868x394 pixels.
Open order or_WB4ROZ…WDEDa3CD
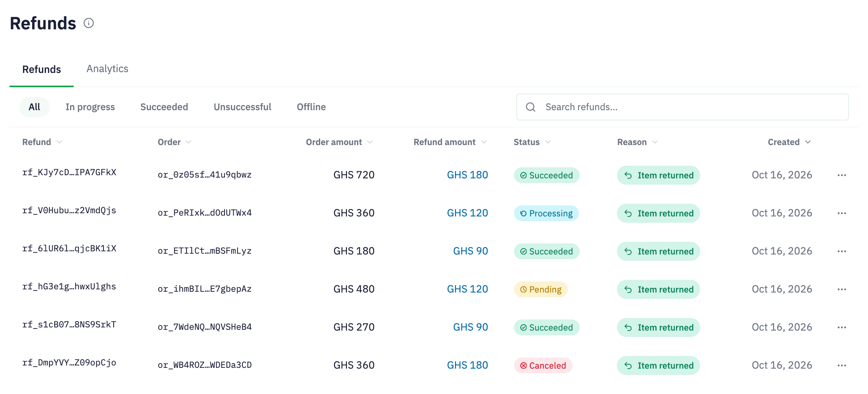pyautogui.click(x=205, y=365)
